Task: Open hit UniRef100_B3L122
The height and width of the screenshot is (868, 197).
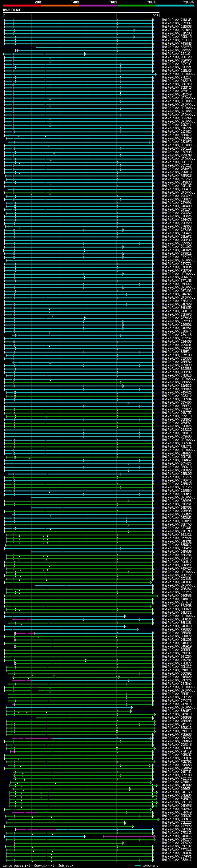Action: point(177,697)
